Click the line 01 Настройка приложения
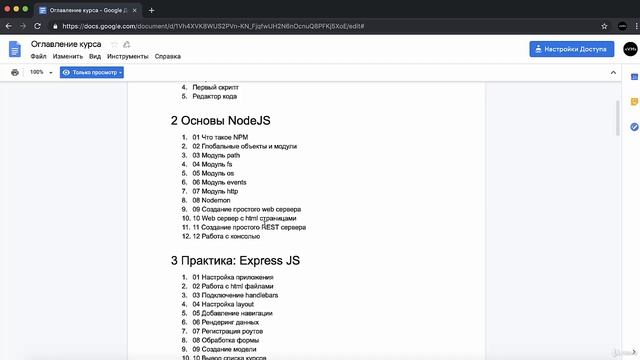This screenshot has width=640, height=360. [x=233, y=277]
